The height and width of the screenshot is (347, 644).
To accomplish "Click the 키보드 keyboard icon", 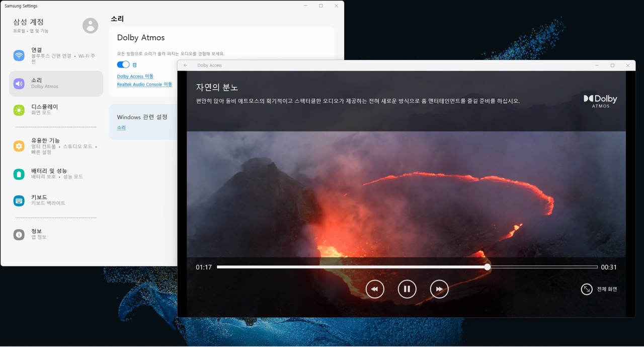I will (19, 200).
